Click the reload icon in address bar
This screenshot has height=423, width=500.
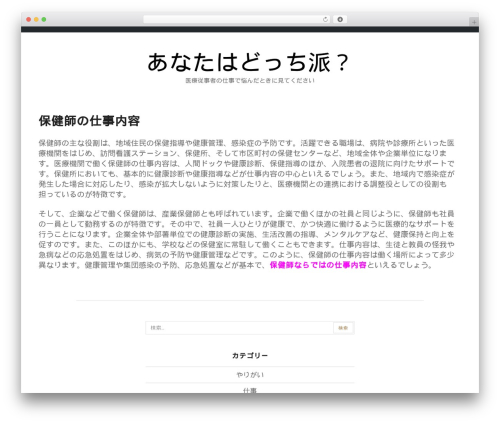pos(325,19)
